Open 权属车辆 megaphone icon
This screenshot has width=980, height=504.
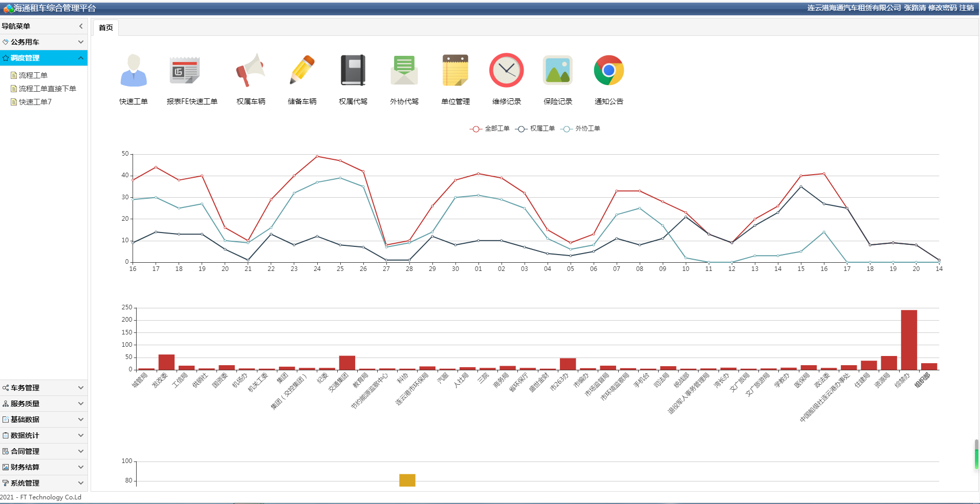click(x=250, y=71)
